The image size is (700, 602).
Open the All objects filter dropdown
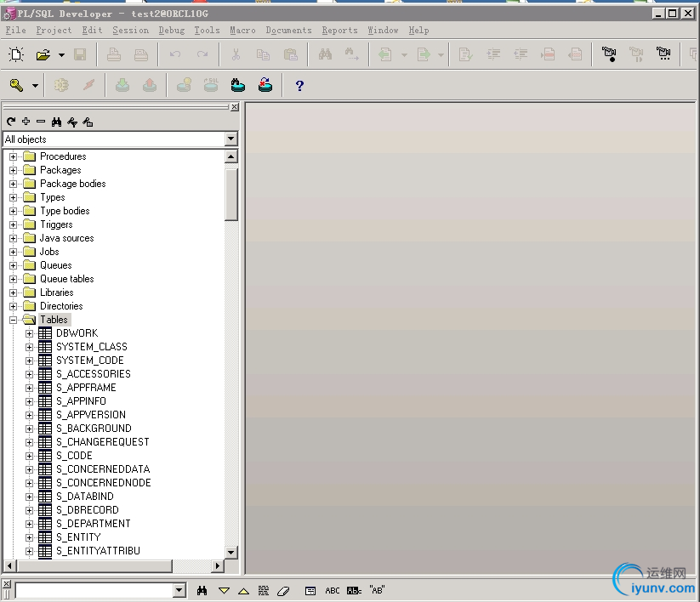click(x=230, y=139)
